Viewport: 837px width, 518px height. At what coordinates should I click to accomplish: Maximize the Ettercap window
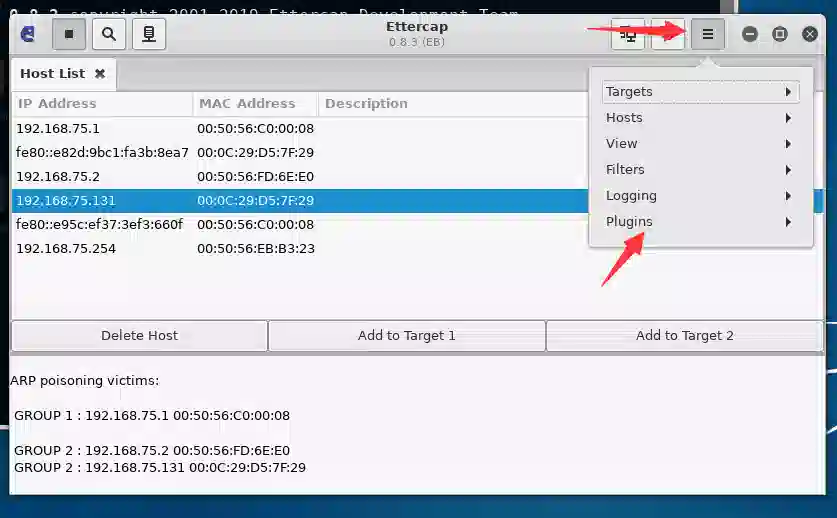pos(780,34)
